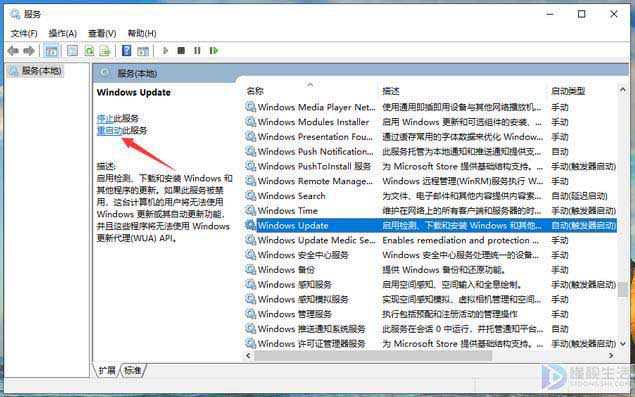Screen dimensions: 635x397
Task: Open the 文件(F) menu
Action: click(x=24, y=33)
